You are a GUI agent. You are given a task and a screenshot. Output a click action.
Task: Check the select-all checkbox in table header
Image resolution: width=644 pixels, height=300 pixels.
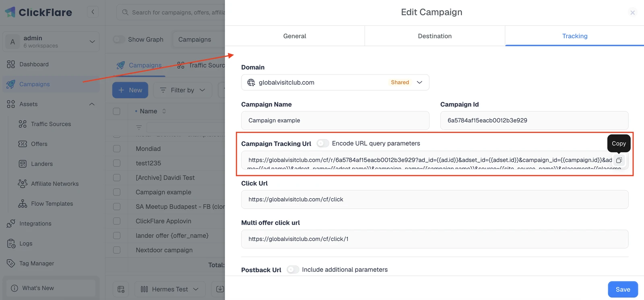pos(117,111)
